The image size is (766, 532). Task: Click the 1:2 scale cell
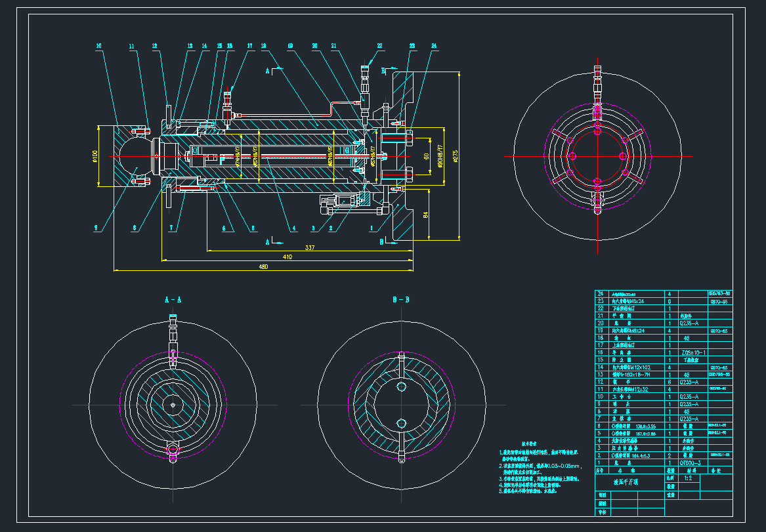(688, 478)
